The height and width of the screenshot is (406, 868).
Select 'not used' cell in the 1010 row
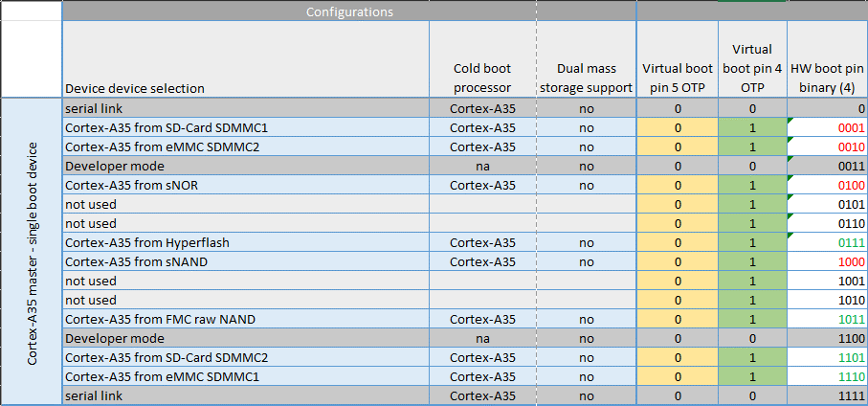click(246, 301)
